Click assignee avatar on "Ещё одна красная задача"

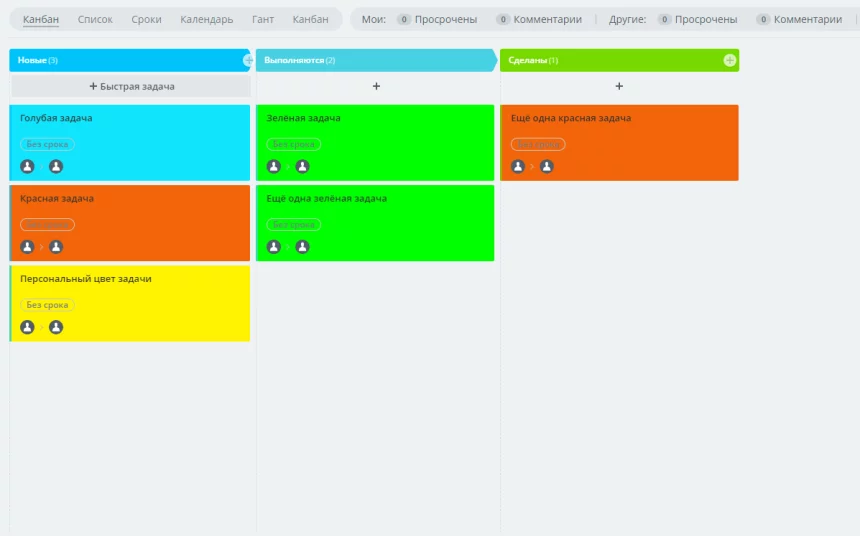click(x=546, y=167)
